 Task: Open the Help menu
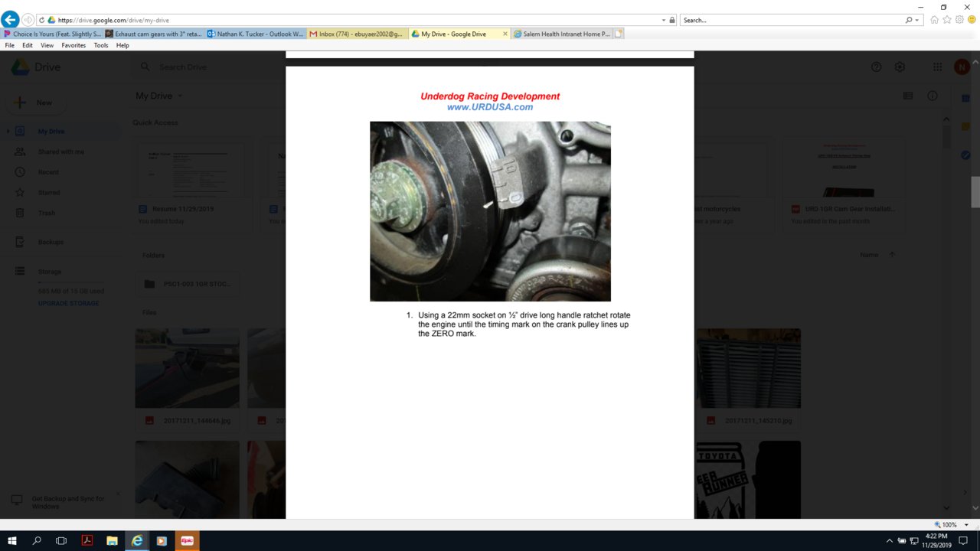coord(122,45)
